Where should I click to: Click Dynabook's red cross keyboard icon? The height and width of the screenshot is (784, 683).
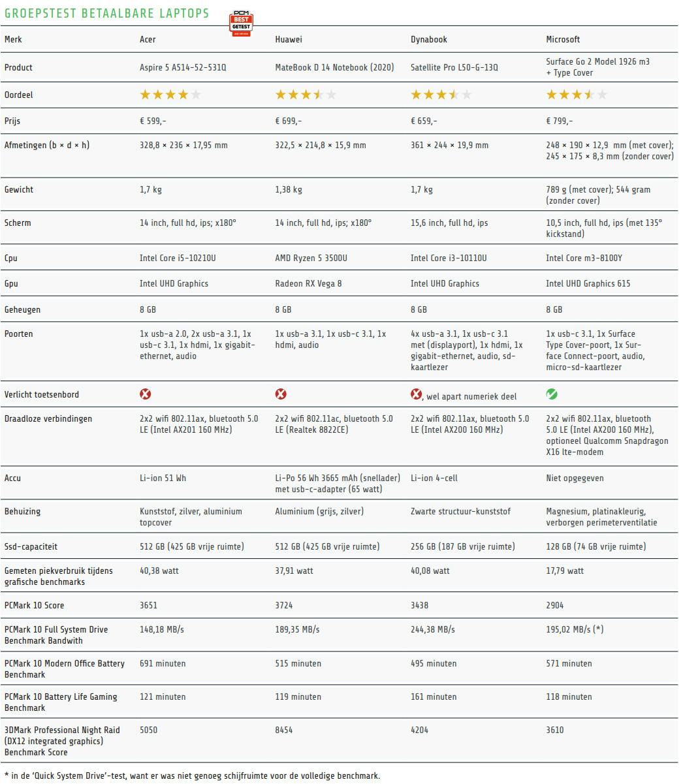[x=416, y=394]
